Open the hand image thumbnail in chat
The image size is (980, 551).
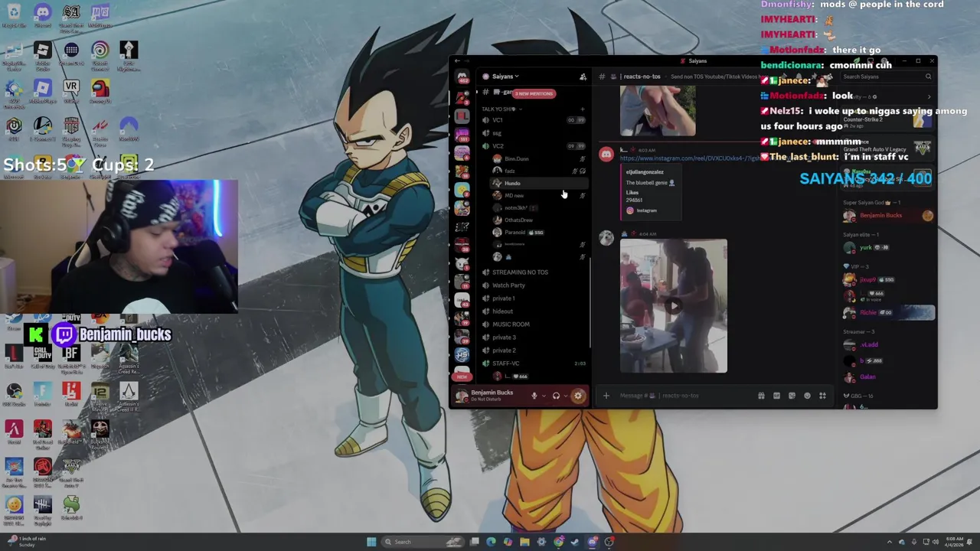coord(658,111)
